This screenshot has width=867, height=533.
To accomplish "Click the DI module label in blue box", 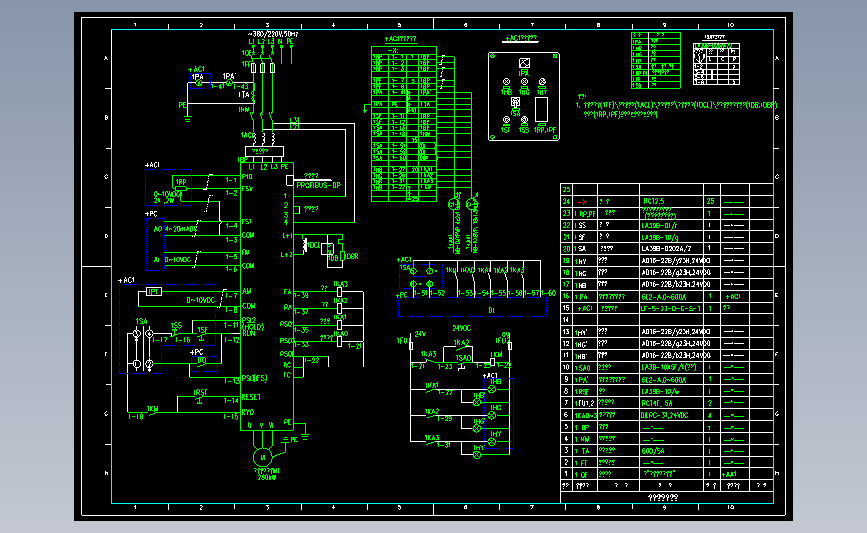I will pyautogui.click(x=491, y=310).
